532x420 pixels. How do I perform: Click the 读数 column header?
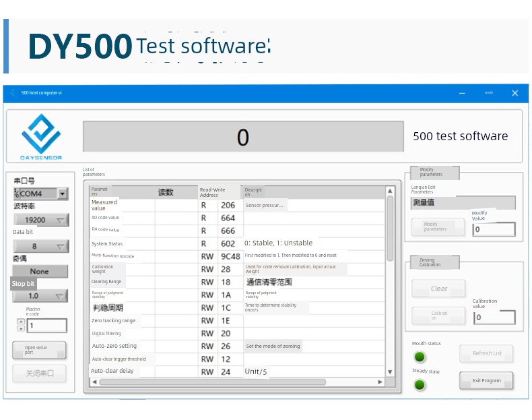166,193
